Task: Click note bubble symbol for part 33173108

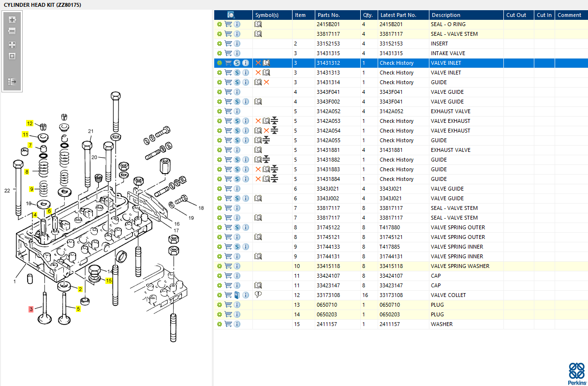Action: point(258,295)
